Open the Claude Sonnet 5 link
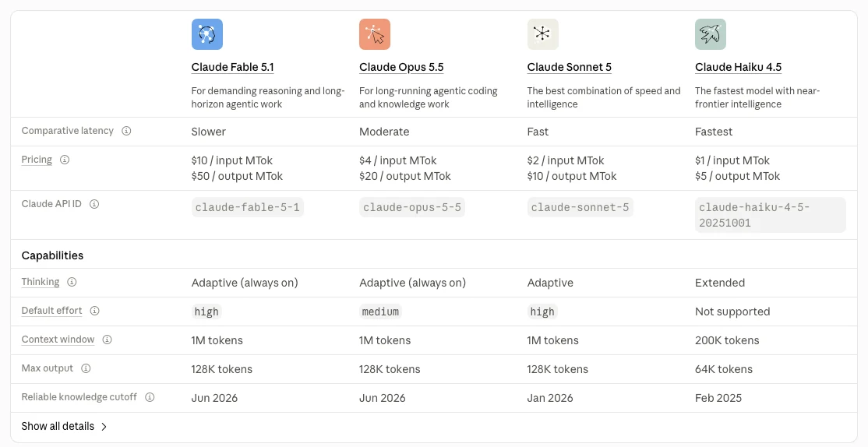 point(569,67)
